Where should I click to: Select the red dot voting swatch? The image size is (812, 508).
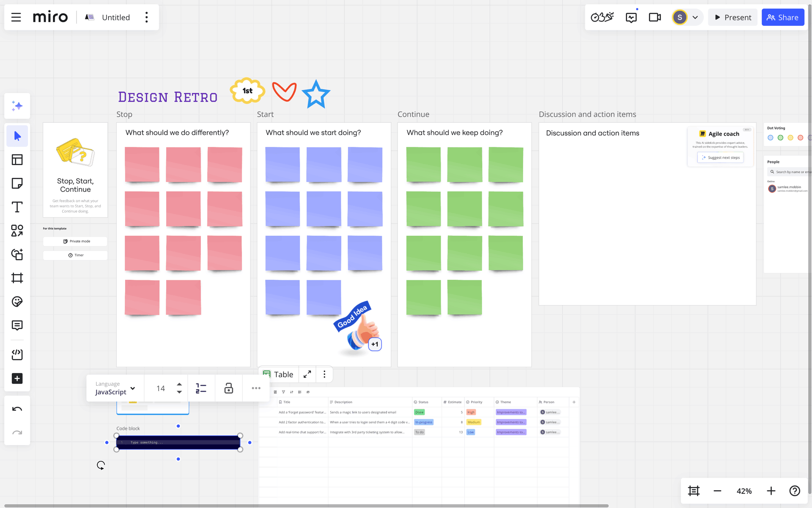[x=800, y=138]
